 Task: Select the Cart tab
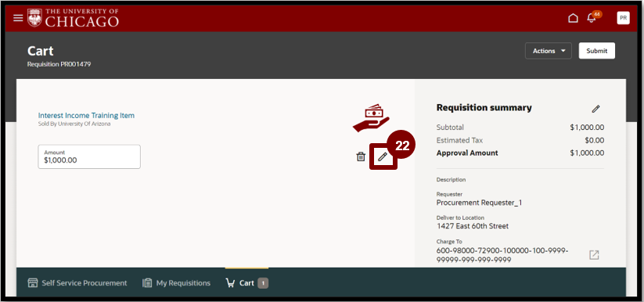coord(246,282)
